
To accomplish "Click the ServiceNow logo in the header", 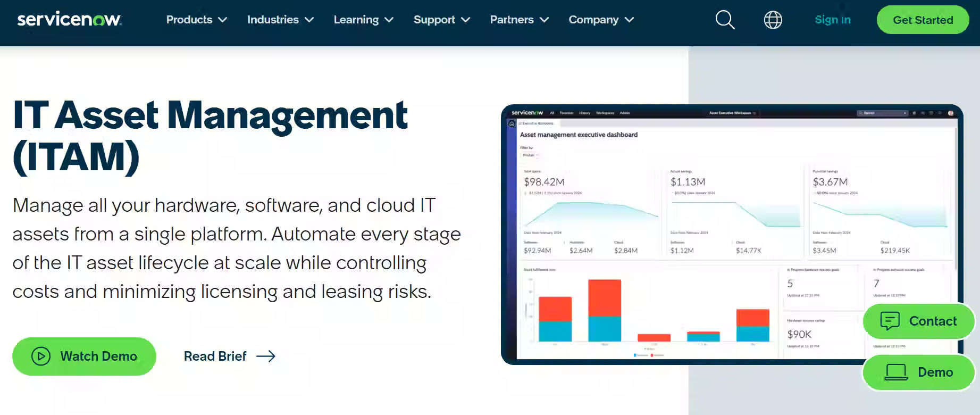I will point(69,20).
